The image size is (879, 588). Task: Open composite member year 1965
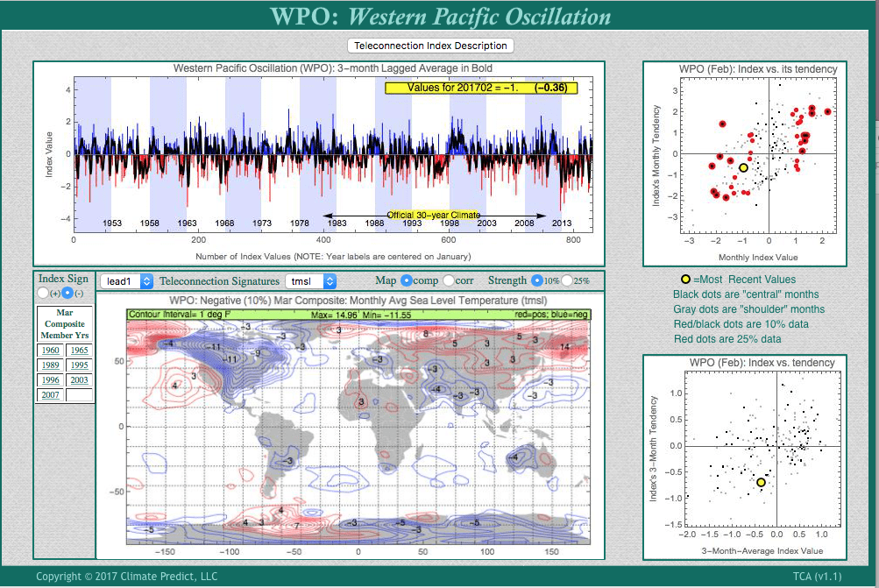[79, 350]
